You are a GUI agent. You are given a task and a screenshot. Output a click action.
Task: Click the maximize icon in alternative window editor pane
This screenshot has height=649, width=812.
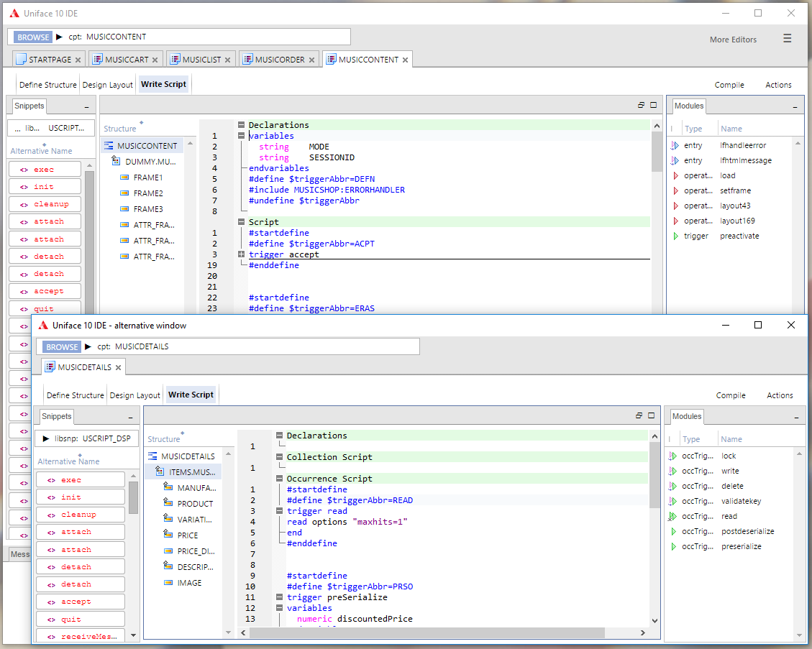[x=652, y=415]
